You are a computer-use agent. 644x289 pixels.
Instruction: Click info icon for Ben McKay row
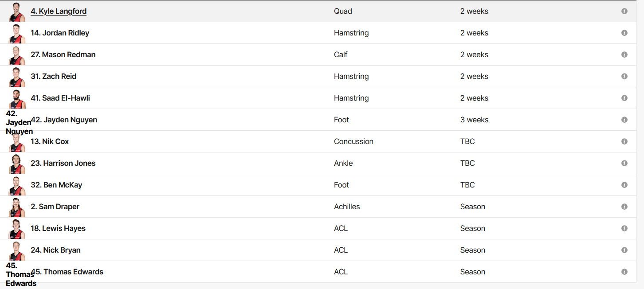624,185
